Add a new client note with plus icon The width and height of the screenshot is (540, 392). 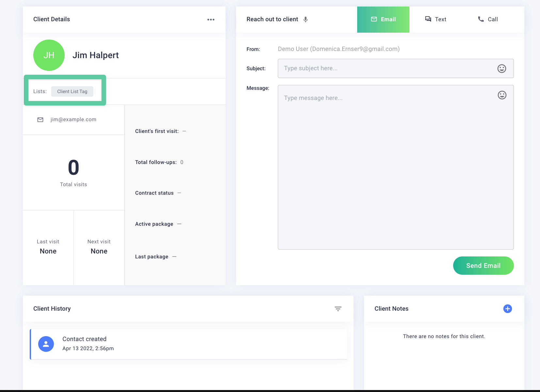(508, 309)
